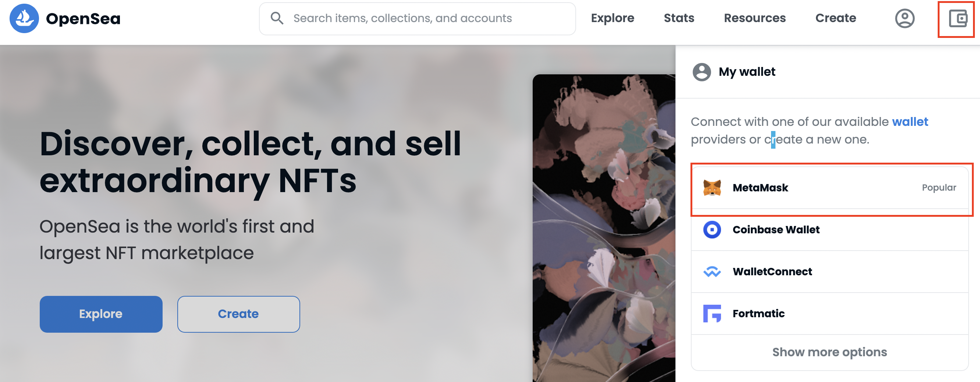This screenshot has height=382, width=980.
Task: Expand Show more options in wallet list
Action: tap(829, 352)
